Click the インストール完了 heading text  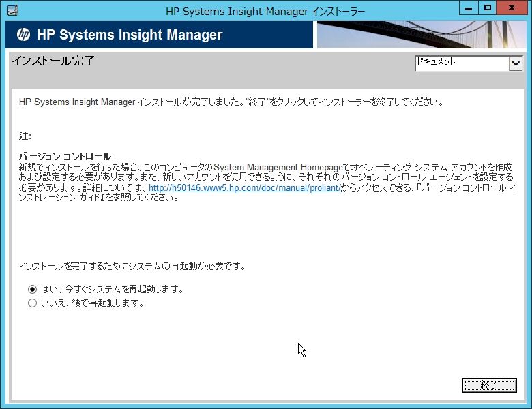[x=53, y=61]
